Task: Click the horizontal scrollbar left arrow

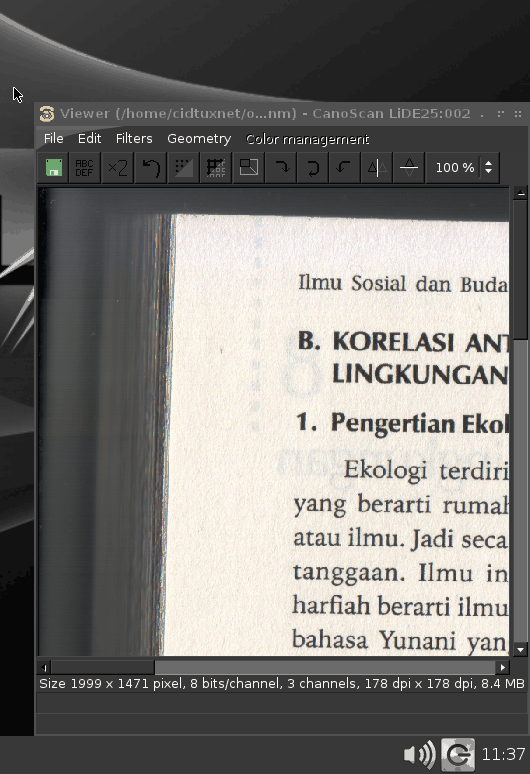Action: [45, 668]
